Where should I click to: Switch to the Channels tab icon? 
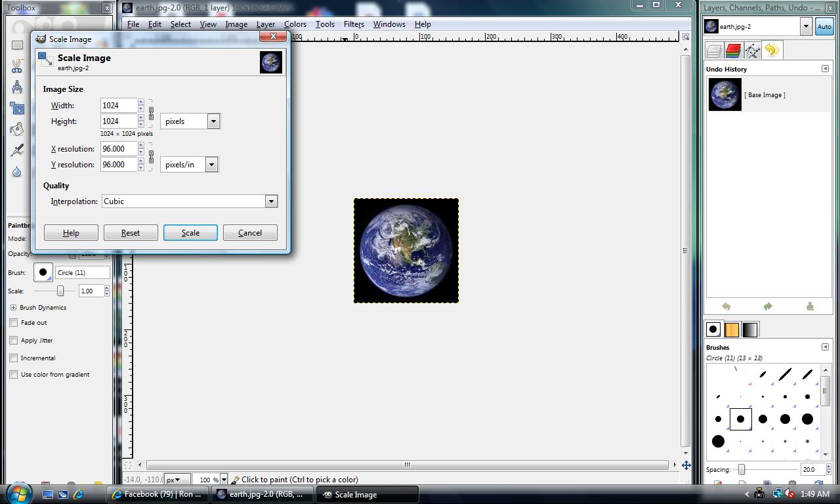tap(733, 51)
